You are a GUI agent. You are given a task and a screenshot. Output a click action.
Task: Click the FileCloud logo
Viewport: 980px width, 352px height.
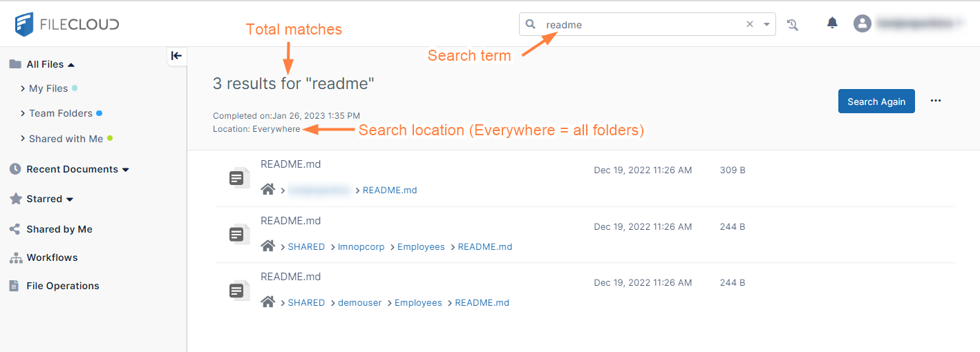pos(67,24)
